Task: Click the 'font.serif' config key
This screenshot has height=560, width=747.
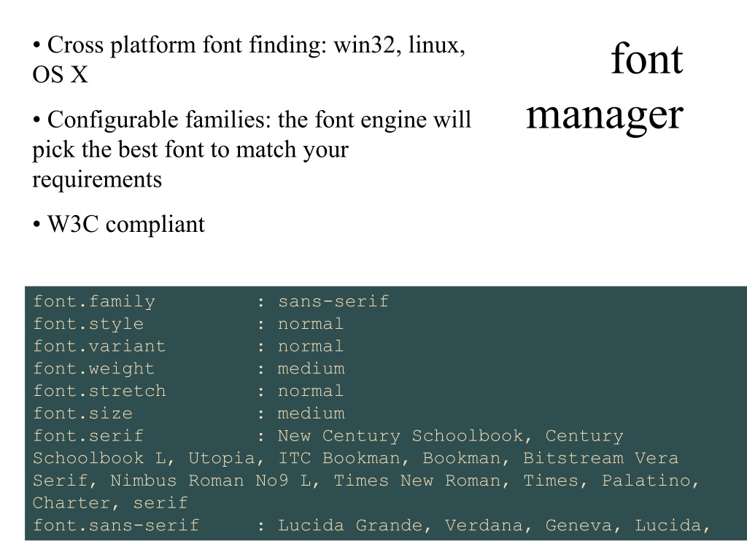Action: [x=88, y=435]
